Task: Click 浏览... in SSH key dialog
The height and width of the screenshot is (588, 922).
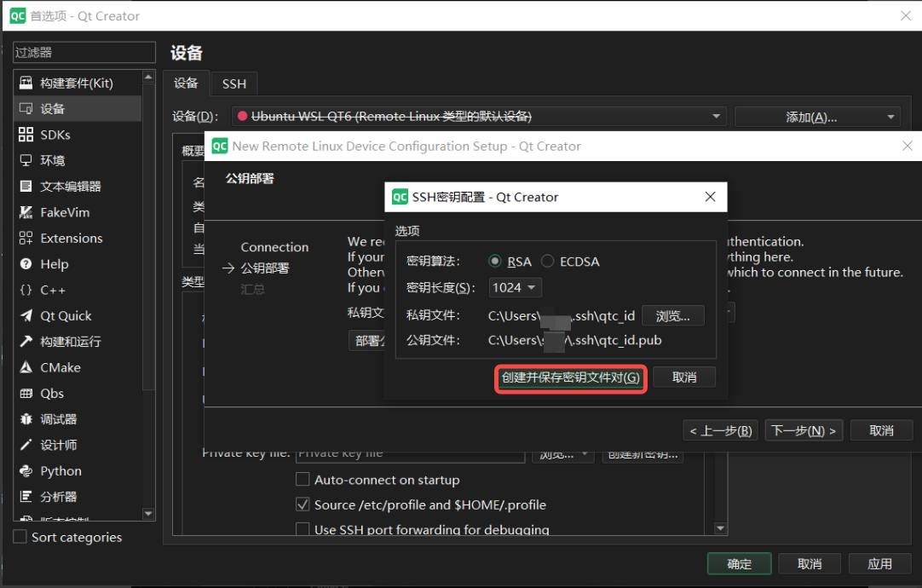Action: coord(672,316)
